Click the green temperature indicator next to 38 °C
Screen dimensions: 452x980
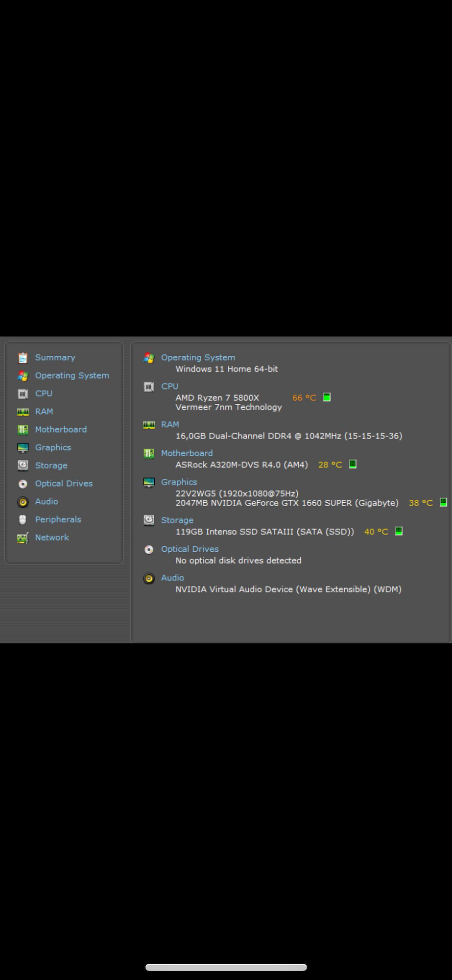[443, 502]
